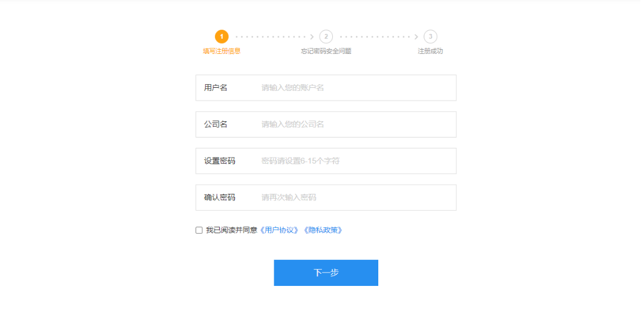The image size is (644, 335).
Task: Focus the 用户名 account name input
Action: point(326,88)
